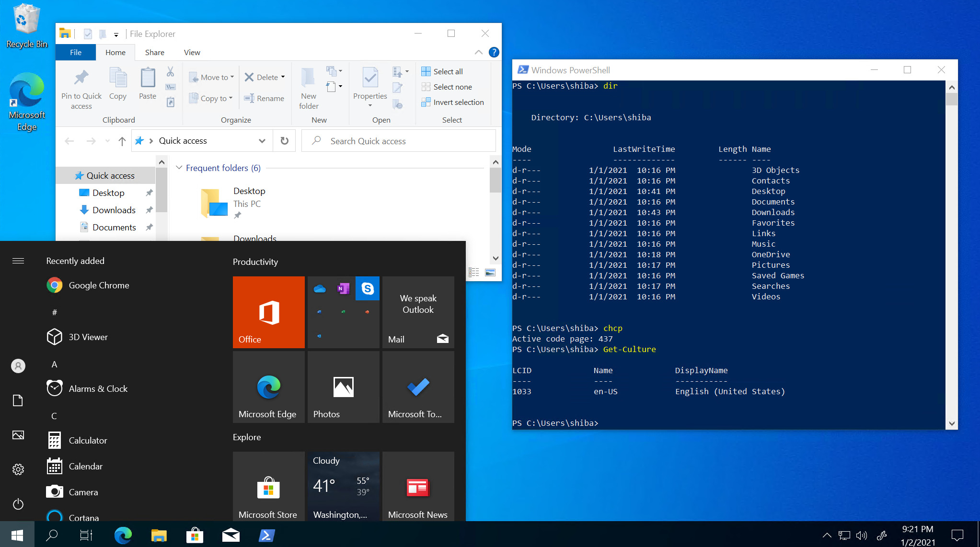Collapse the Frequent folders section

point(179,168)
